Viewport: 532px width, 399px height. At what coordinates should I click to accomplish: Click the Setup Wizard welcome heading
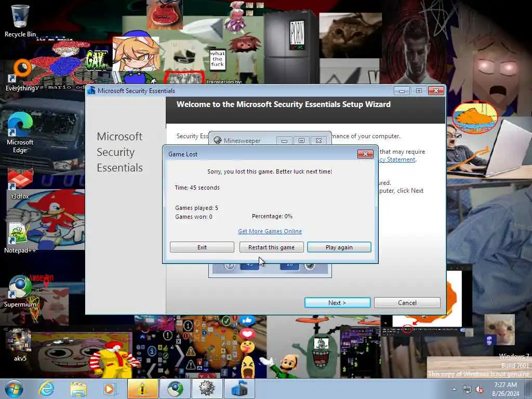pyautogui.click(x=284, y=104)
